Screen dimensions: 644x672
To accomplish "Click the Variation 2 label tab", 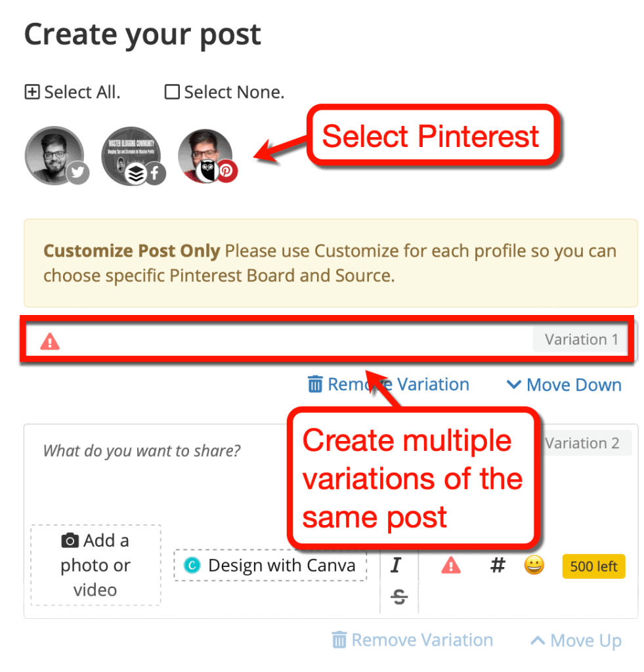I will pyautogui.click(x=582, y=443).
